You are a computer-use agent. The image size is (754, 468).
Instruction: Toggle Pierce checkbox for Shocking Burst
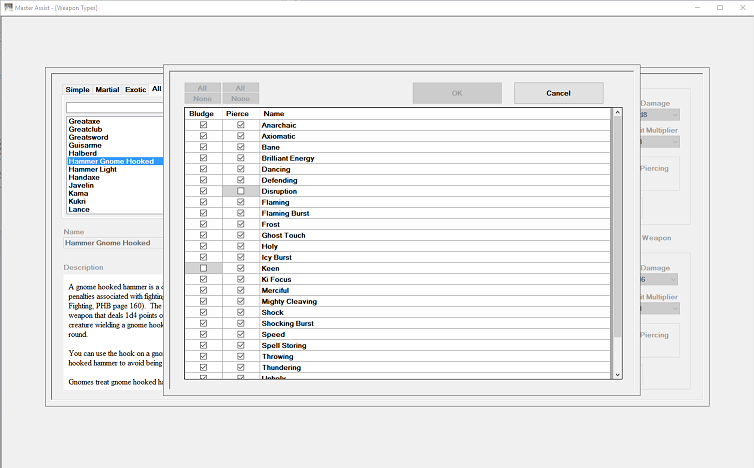(x=241, y=323)
